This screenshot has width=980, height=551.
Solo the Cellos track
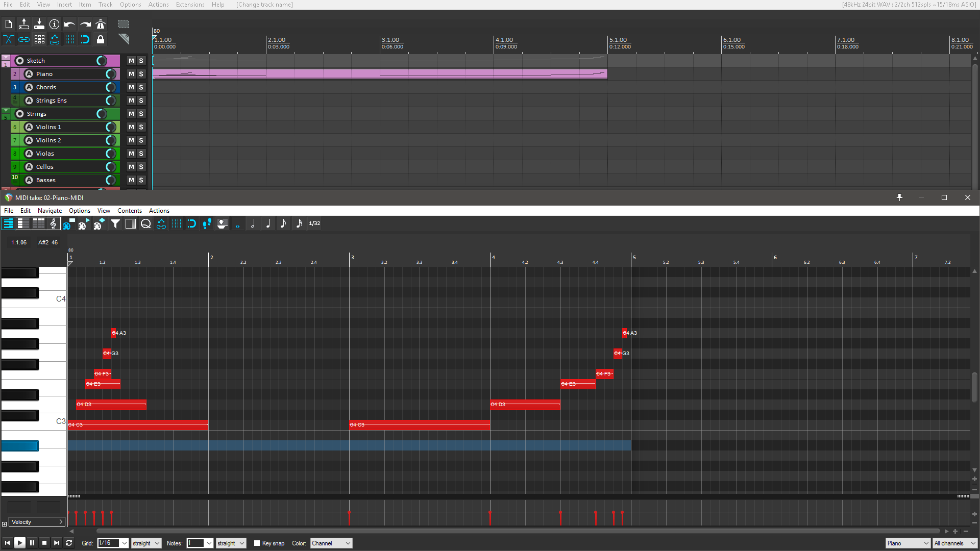[141, 167]
